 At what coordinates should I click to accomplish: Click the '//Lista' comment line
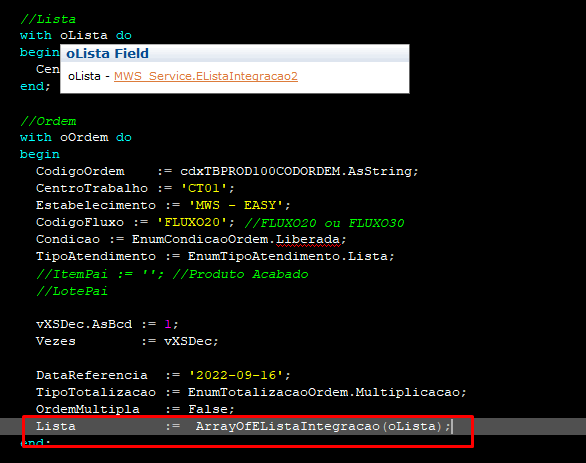pos(48,19)
